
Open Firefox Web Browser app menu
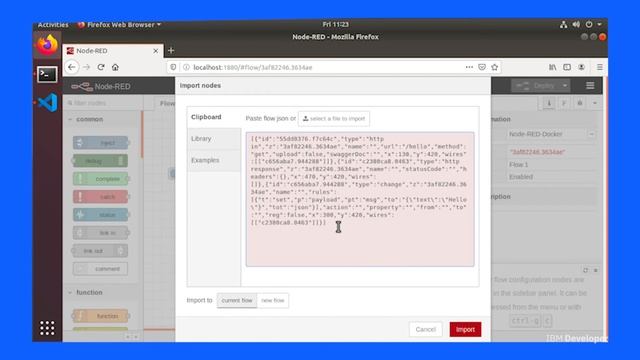coord(119,25)
